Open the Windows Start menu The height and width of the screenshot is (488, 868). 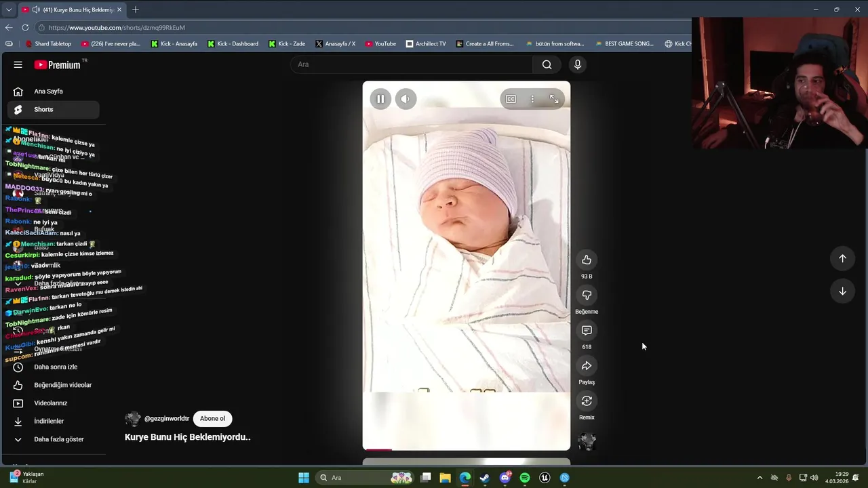coord(304,478)
